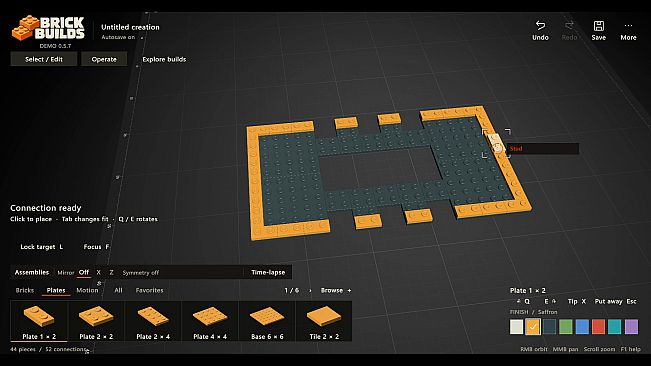Image resolution: width=651 pixels, height=366 pixels.
Task: Click the Autosave on indicator
Action: 118,37
